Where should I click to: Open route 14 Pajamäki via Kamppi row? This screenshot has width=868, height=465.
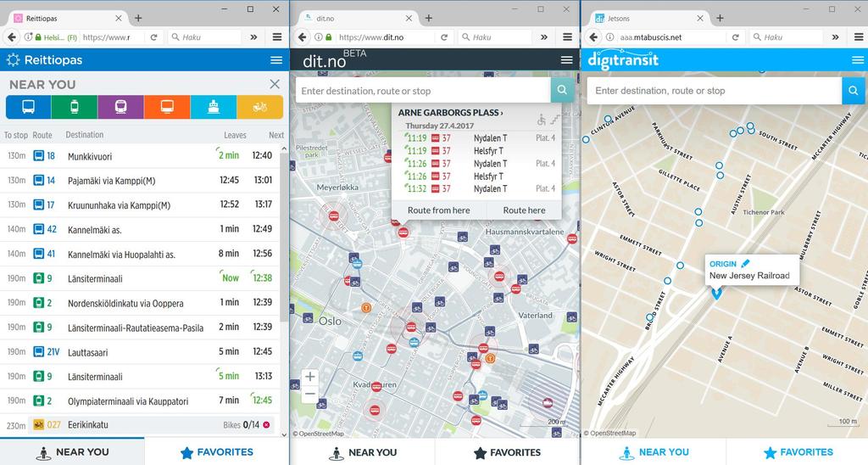pos(140,180)
